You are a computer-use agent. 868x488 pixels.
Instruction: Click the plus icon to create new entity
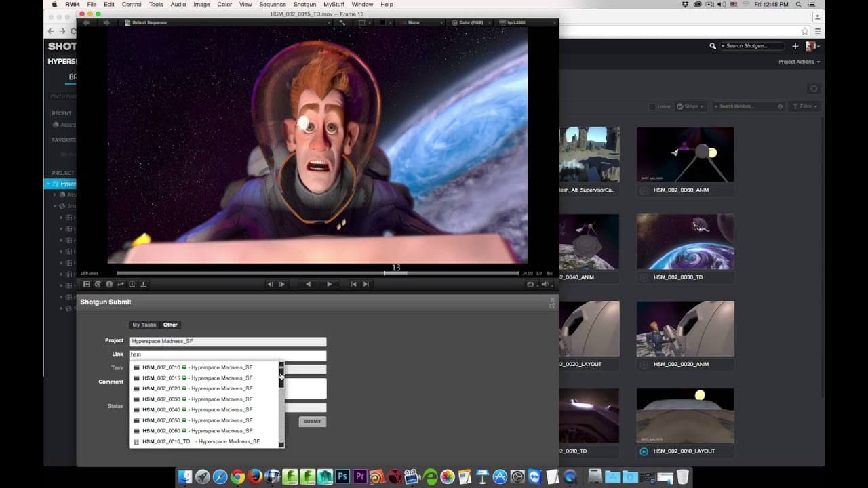(795, 46)
